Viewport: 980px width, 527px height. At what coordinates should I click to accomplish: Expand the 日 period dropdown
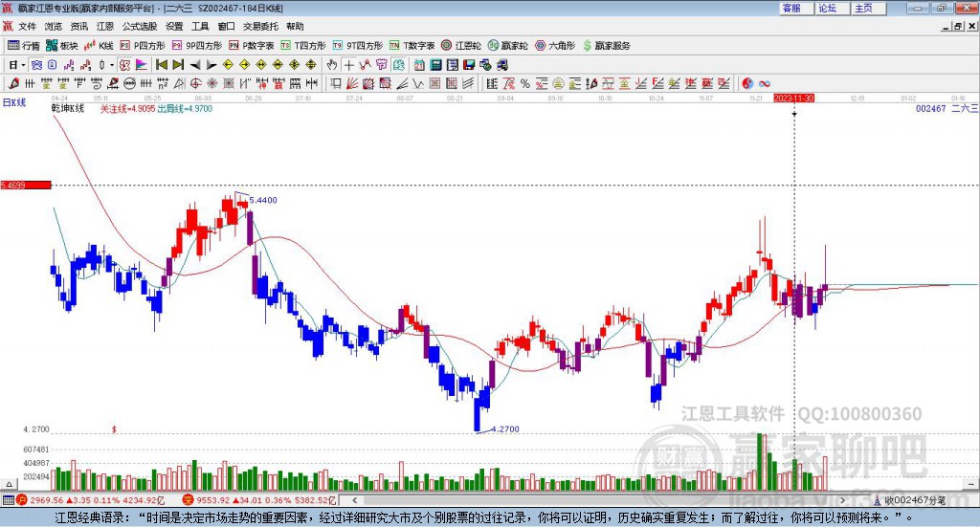pos(23,65)
